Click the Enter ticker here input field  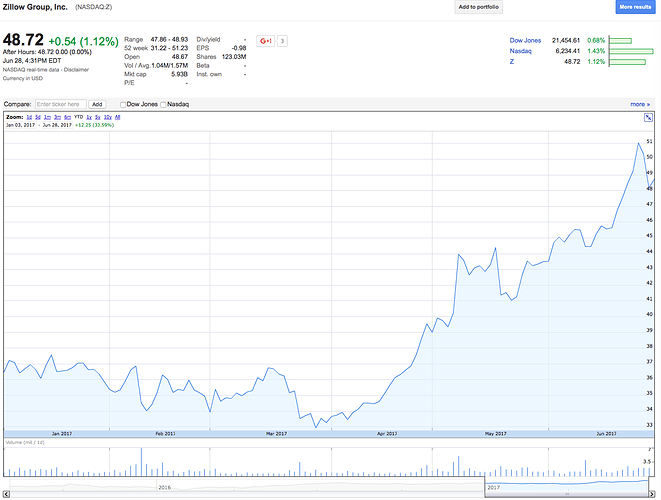[x=60, y=104]
